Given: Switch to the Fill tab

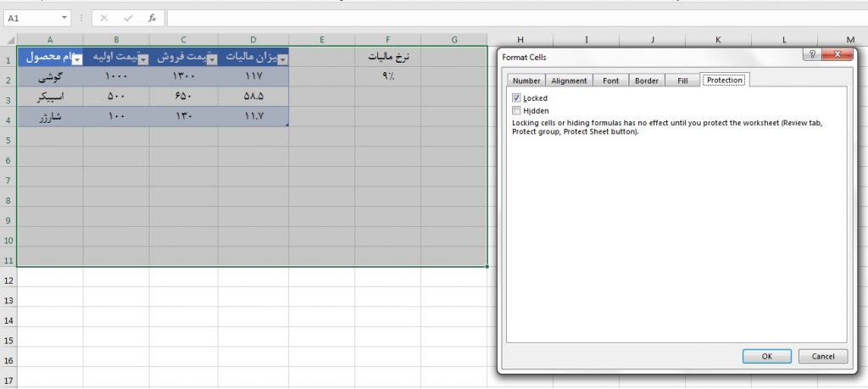Looking at the screenshot, I should tap(682, 81).
